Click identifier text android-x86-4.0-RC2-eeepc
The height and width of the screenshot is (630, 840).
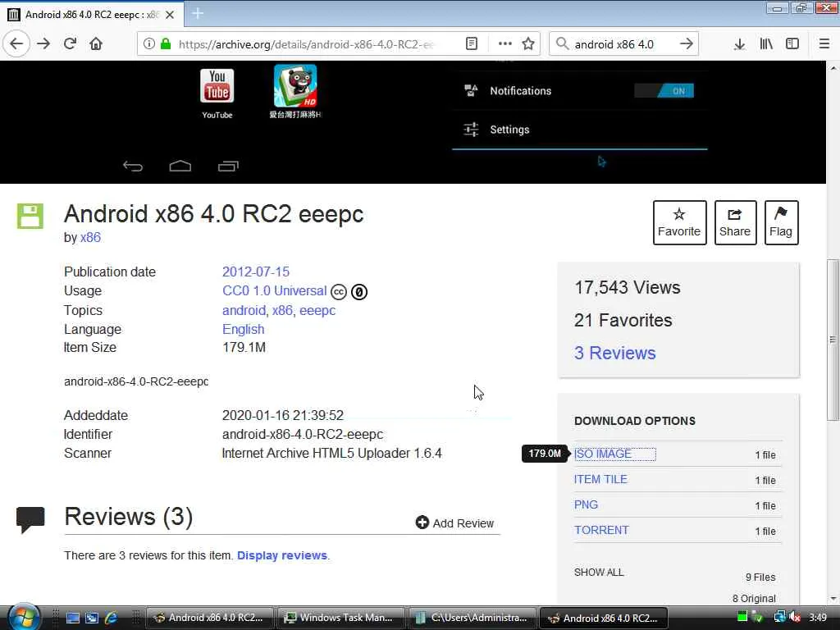tap(303, 435)
